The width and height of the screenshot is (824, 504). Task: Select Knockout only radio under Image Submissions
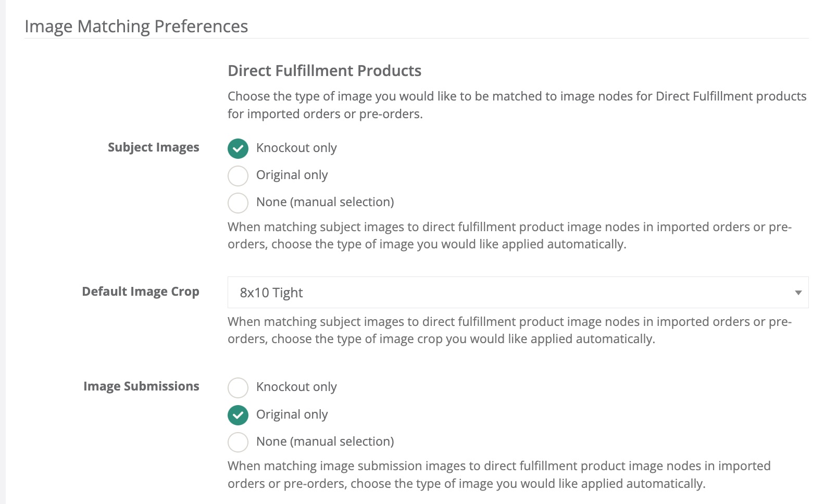pos(238,387)
